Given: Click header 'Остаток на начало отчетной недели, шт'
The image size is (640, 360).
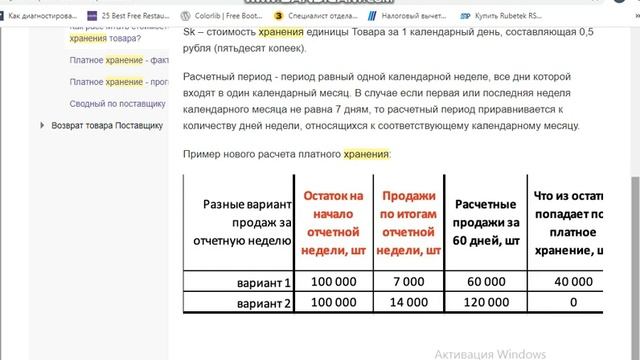Looking at the screenshot, I should pyautogui.click(x=333, y=223).
